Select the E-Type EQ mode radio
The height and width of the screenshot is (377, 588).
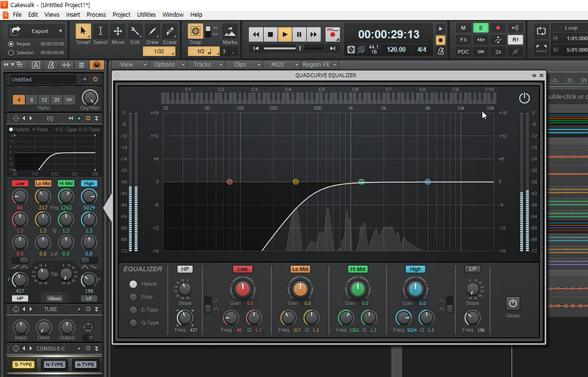tap(133, 310)
